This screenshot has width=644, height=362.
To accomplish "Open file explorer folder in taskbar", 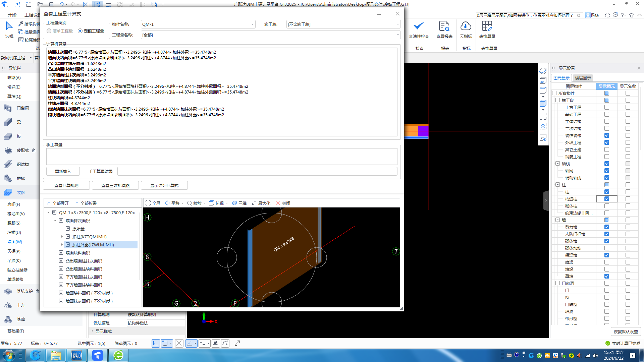I will coord(56,355).
